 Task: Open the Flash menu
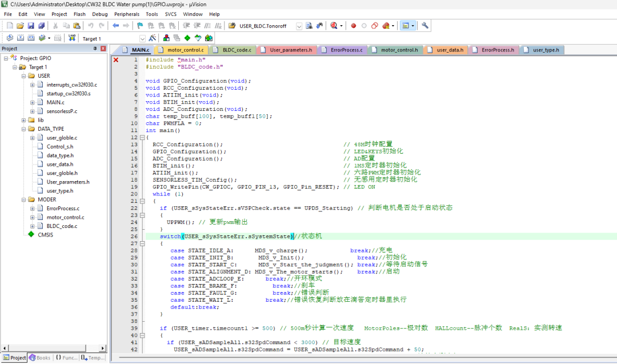tap(79, 14)
